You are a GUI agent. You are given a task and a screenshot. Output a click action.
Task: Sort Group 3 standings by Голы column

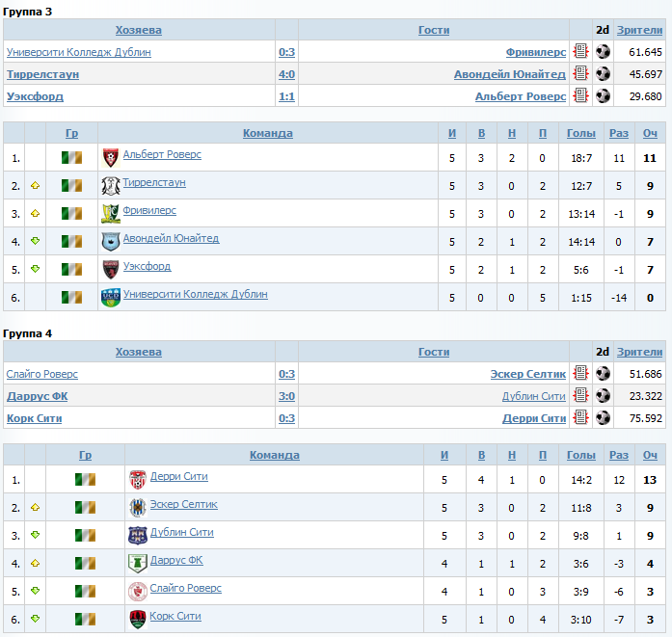(581, 133)
